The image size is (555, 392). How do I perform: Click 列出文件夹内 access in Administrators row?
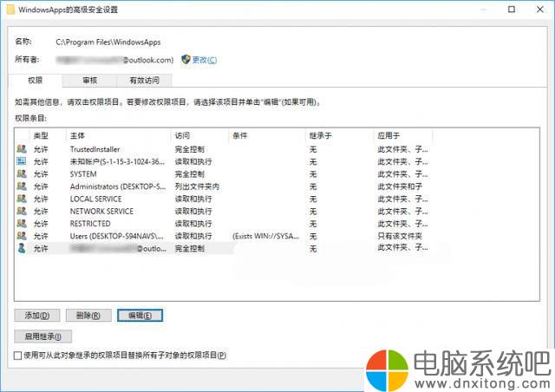[197, 186]
